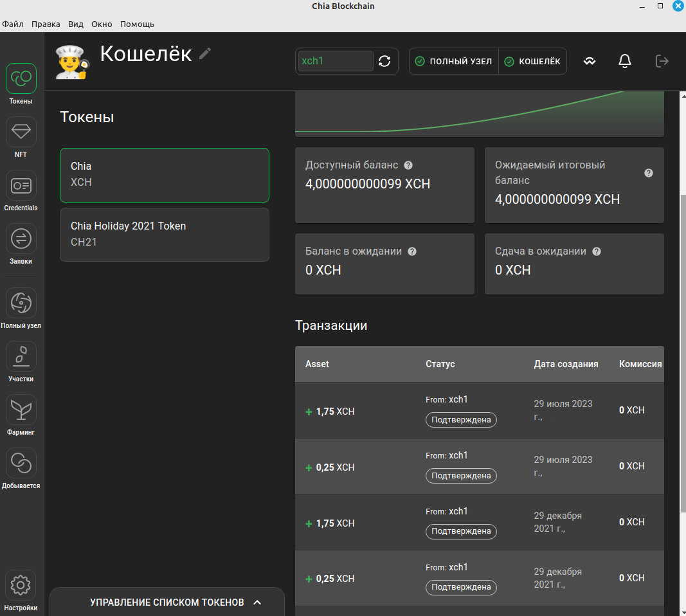Viewport: 686px width, 616px height.
Task: Select the Chia Holiday 2021 Token card
Action: pyautogui.click(x=165, y=235)
